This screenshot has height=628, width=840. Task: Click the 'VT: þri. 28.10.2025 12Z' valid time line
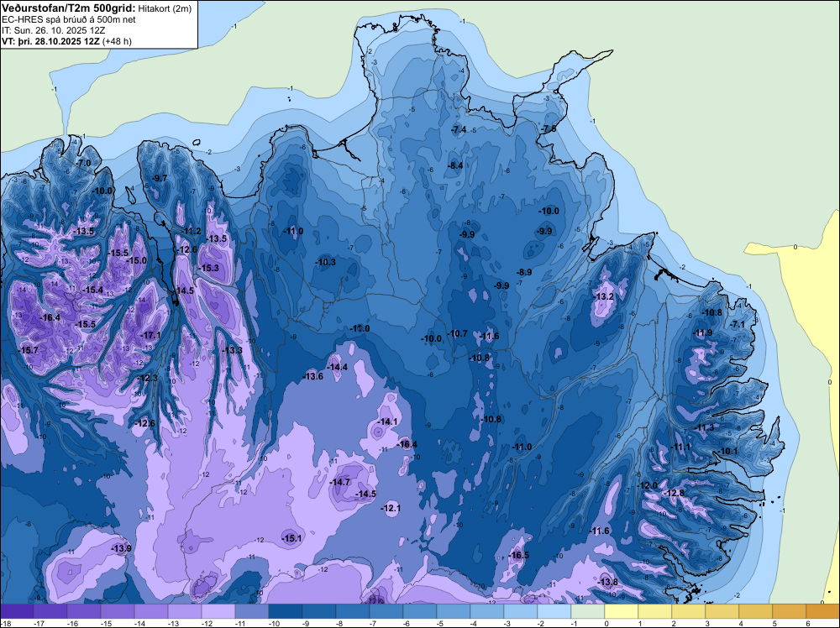(x=50, y=41)
